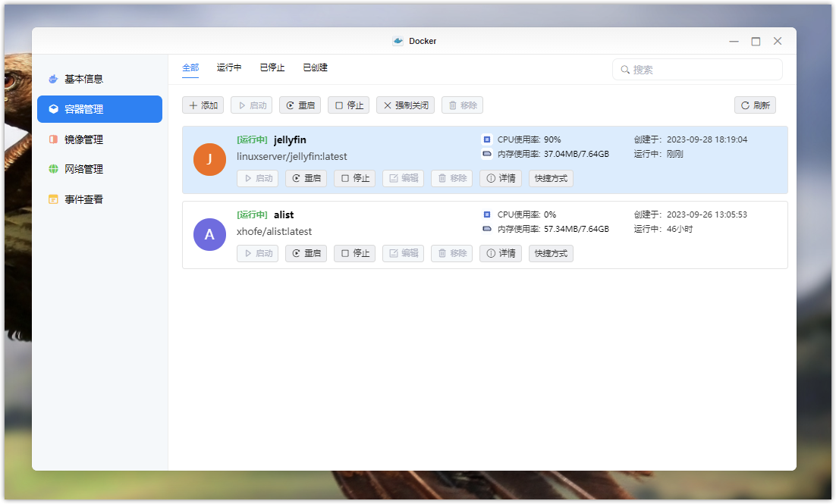Image resolution: width=836 pixels, height=504 pixels.
Task: Click the 强制关闭 toolbar button
Action: click(406, 105)
